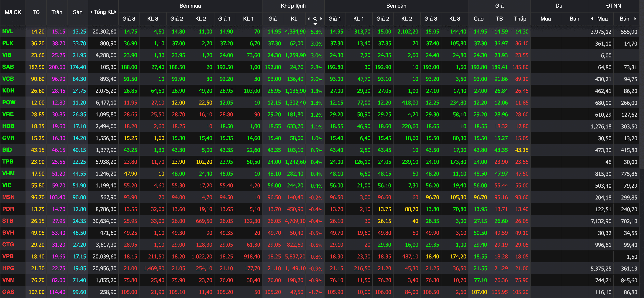The image size is (644, 298).
Task: Click right arrow beside % column header
Action: click(321, 19)
